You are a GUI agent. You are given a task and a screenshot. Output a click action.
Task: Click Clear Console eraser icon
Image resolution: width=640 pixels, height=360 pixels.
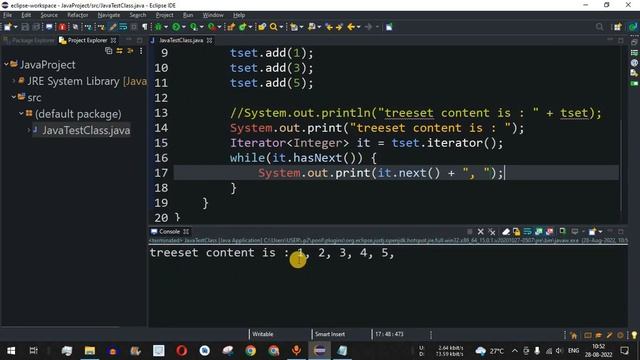pos(506,232)
